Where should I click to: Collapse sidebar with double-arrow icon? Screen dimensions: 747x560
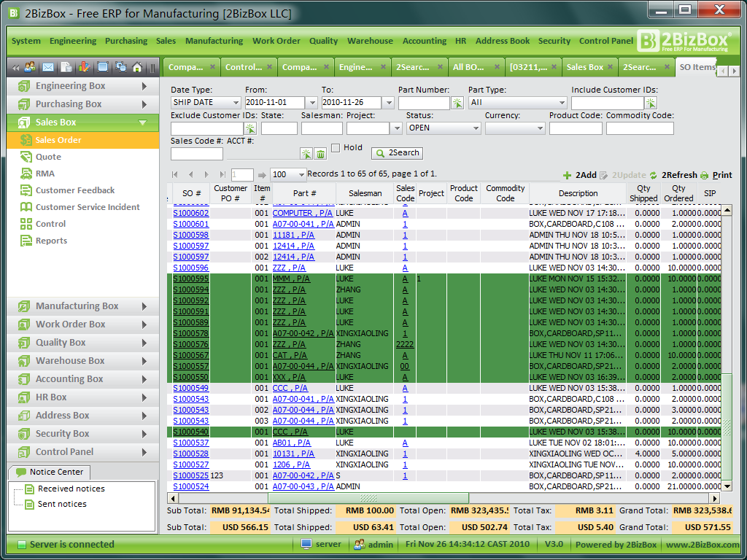click(x=15, y=67)
